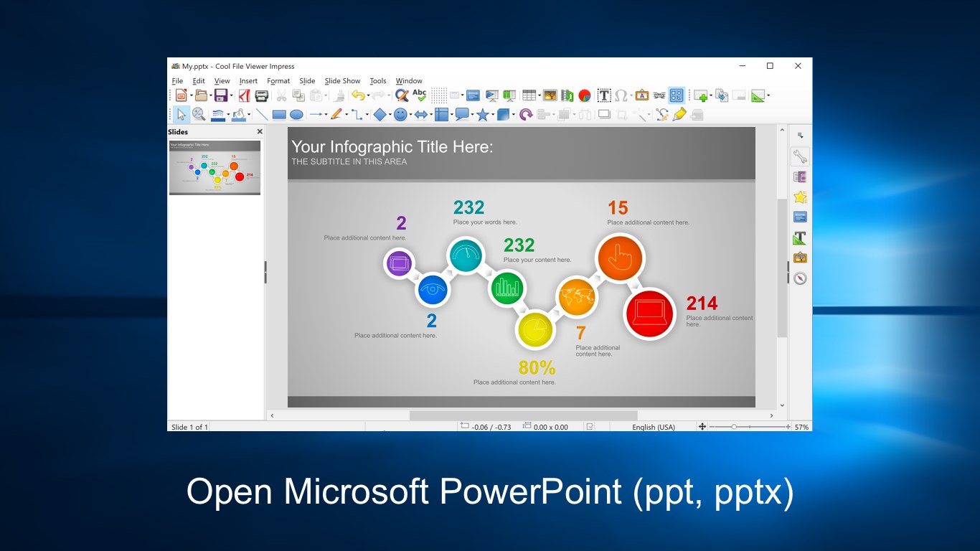Open the Edit menu
Screen dimensions: 980x551
(199, 81)
